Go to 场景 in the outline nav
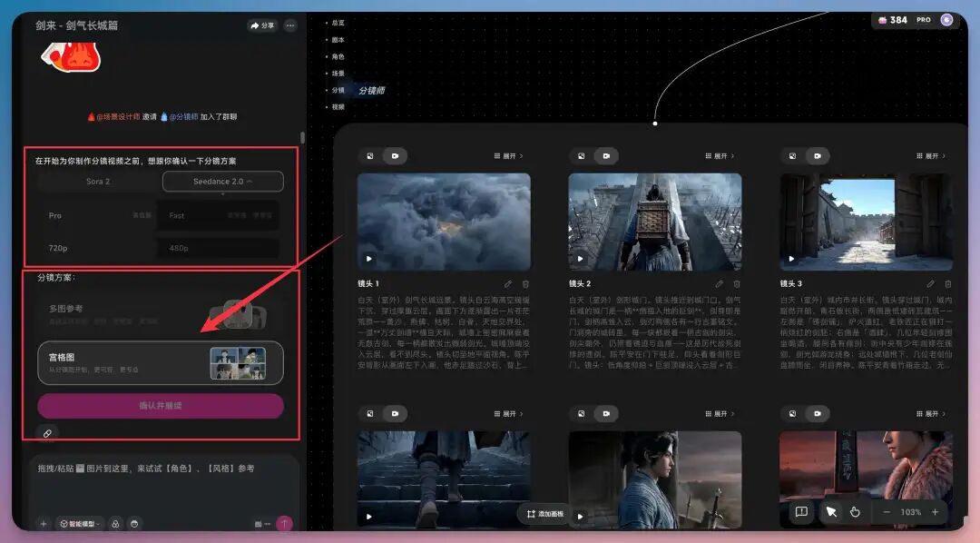Image resolution: width=980 pixels, height=543 pixels. 338,74
